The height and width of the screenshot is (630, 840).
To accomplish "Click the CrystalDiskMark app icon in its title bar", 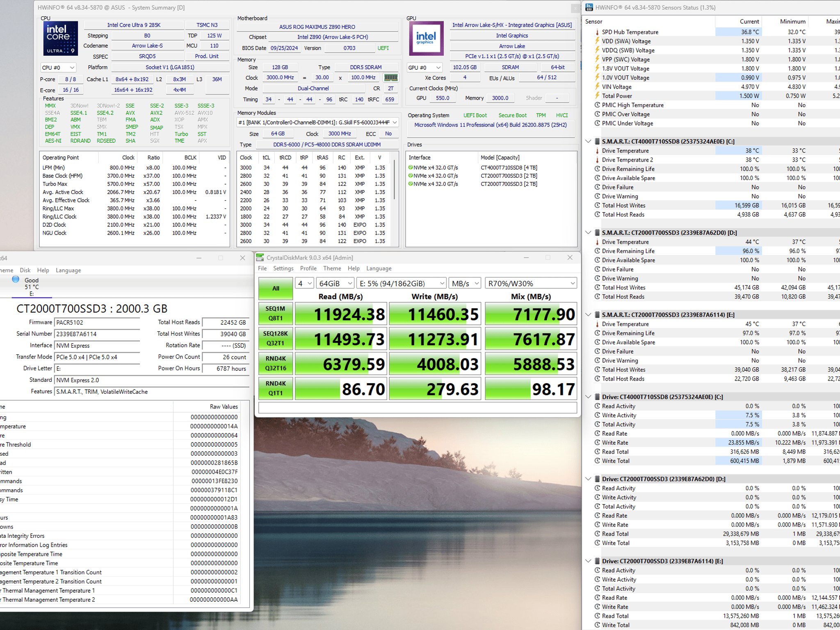I will (x=260, y=258).
